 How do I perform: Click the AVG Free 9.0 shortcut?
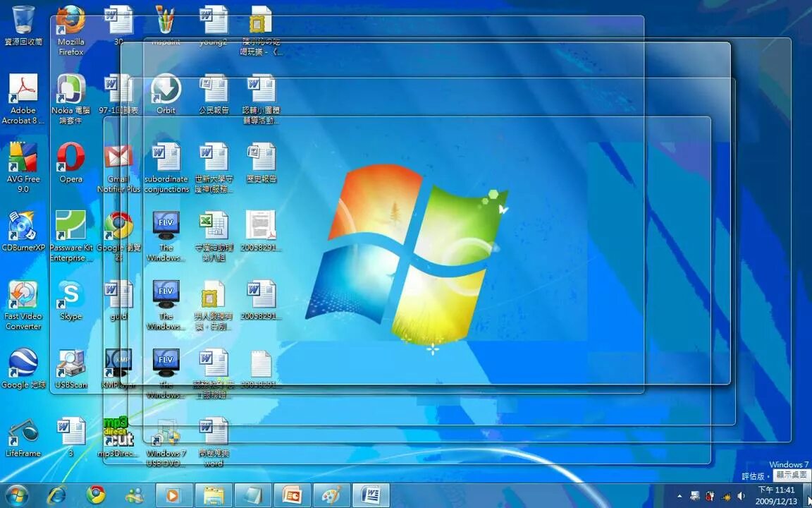pyautogui.click(x=23, y=168)
